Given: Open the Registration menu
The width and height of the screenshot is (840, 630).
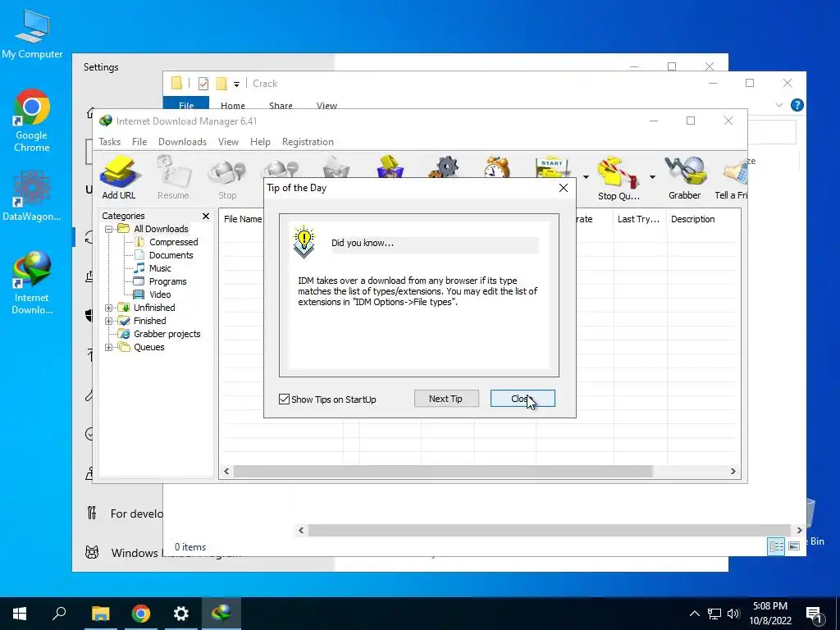Looking at the screenshot, I should [x=308, y=142].
